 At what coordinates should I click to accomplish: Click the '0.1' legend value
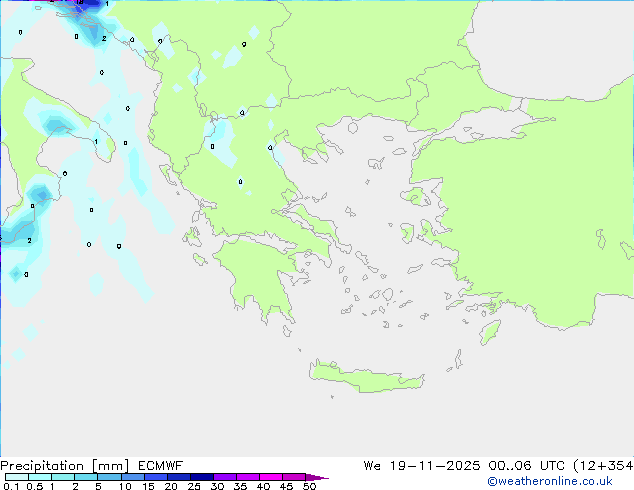coord(11,486)
